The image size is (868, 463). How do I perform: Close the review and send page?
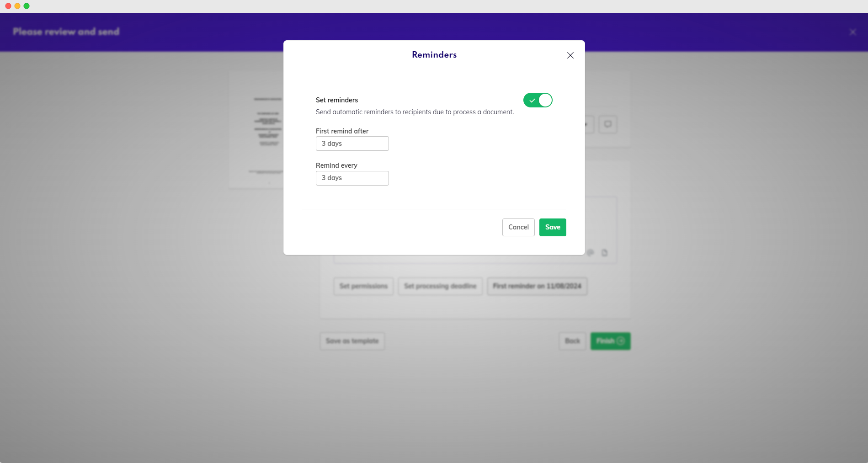(x=852, y=32)
